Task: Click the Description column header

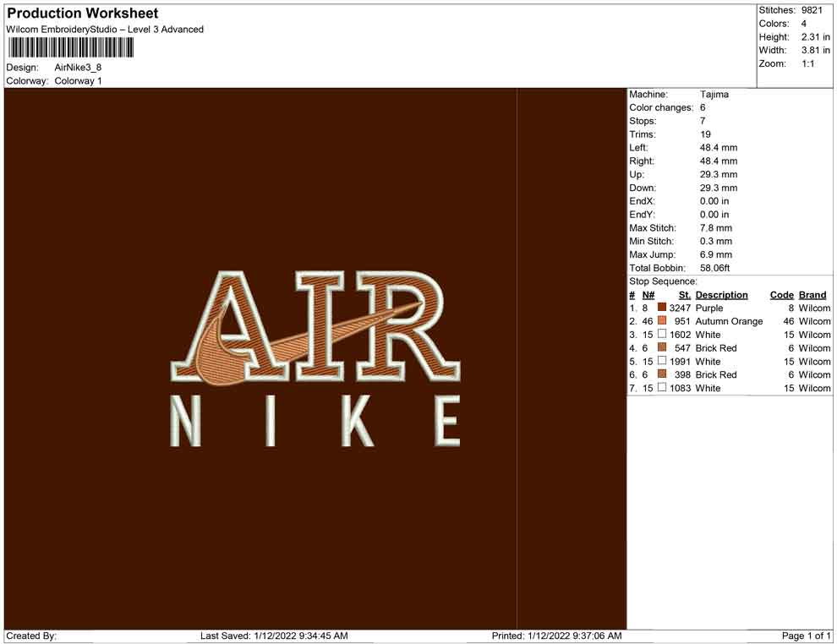Action: [721, 295]
